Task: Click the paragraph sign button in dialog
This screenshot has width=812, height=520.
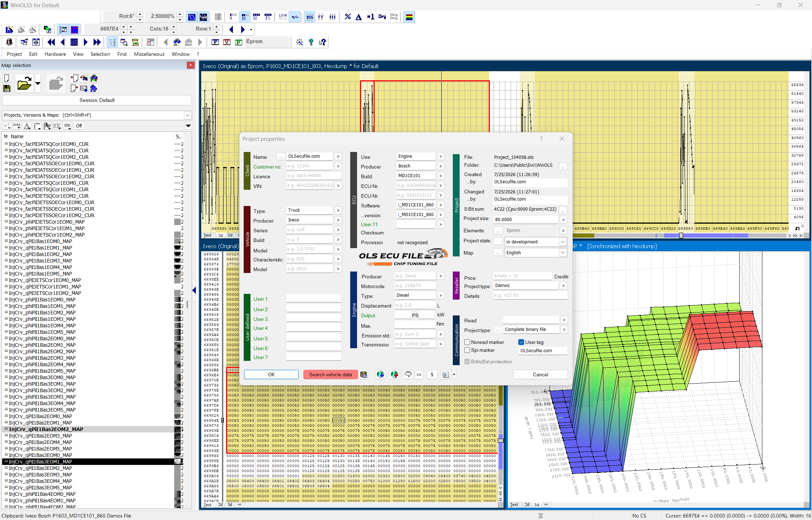Action: coord(432,375)
